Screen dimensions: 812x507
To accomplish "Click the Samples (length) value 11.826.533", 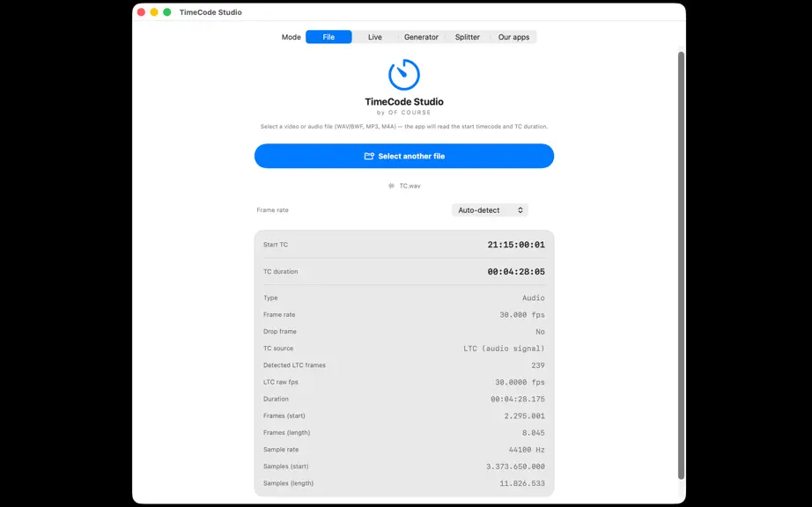I will click(x=522, y=483).
